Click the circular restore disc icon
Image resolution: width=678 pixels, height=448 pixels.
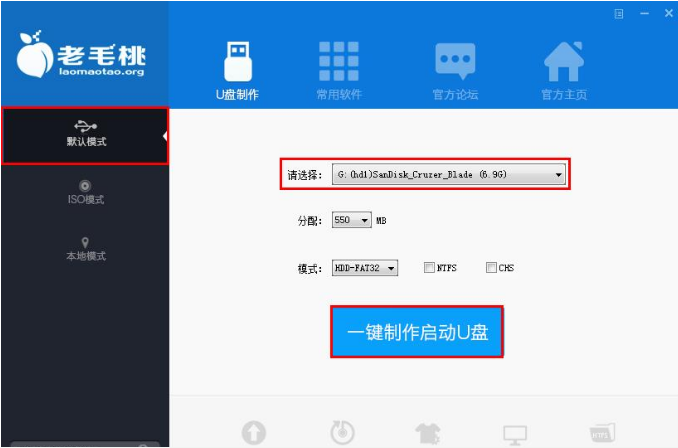coord(342,432)
